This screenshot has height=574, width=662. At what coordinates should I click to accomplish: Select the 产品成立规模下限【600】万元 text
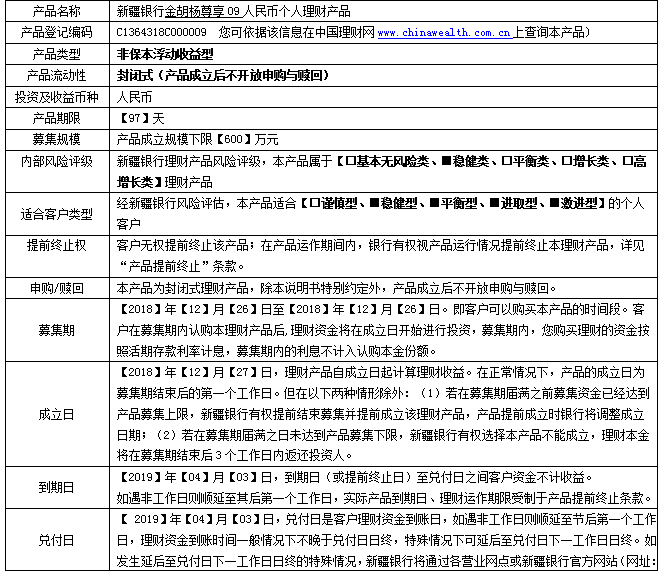click(198, 139)
